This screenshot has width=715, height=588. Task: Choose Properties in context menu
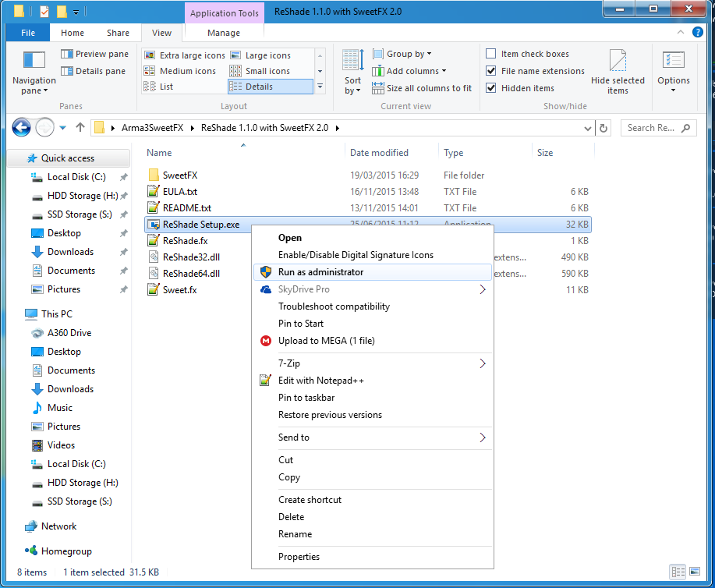pos(372,557)
